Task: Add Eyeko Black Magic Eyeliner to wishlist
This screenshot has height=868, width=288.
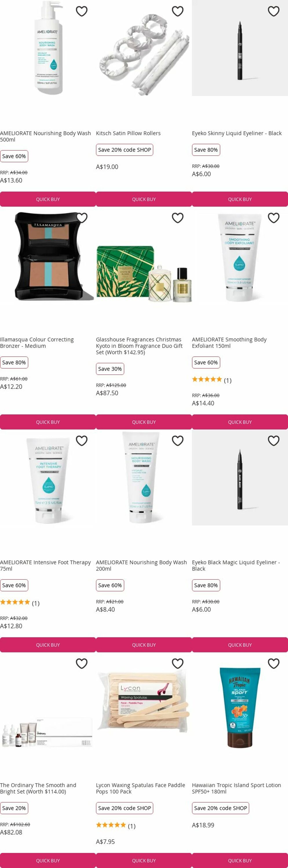Action: coord(274,441)
